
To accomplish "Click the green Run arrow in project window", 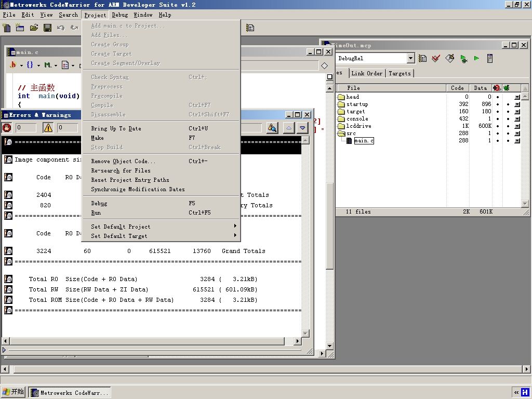I will [x=477, y=58].
